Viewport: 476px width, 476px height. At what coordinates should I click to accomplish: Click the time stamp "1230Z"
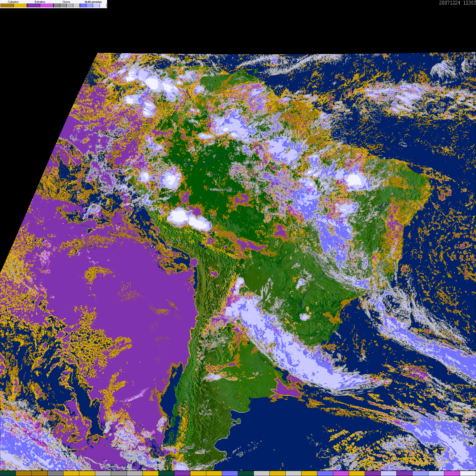[x=470, y=3]
